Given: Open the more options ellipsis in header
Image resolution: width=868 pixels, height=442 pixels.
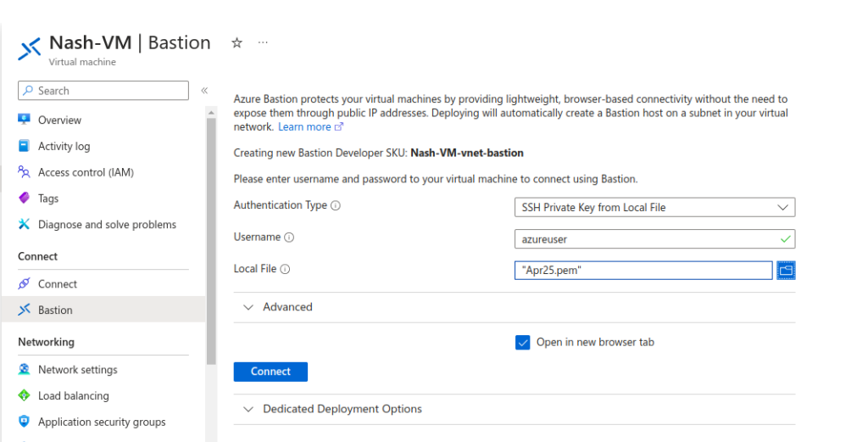Looking at the screenshot, I should (x=263, y=42).
